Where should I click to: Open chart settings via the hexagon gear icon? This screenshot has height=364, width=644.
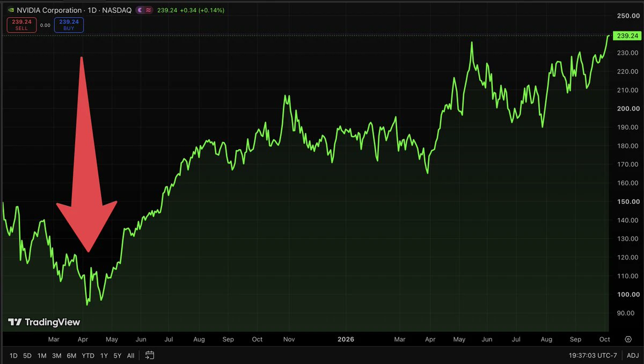click(x=628, y=339)
